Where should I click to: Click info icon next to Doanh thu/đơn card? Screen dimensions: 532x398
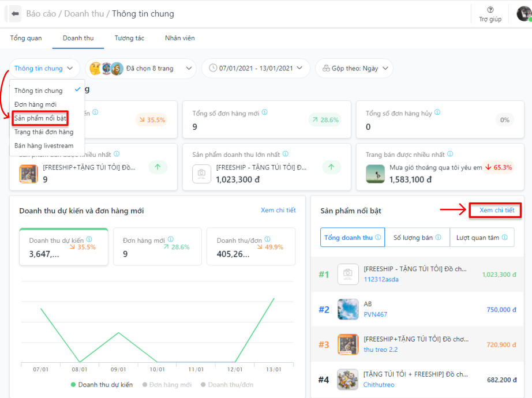pos(267,239)
